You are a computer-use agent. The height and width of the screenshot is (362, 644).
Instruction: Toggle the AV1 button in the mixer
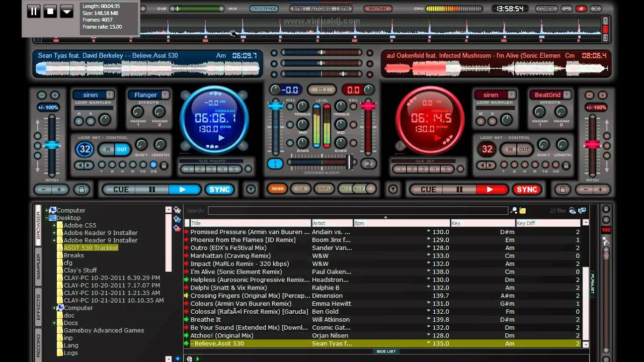pyautogui.click(x=346, y=189)
